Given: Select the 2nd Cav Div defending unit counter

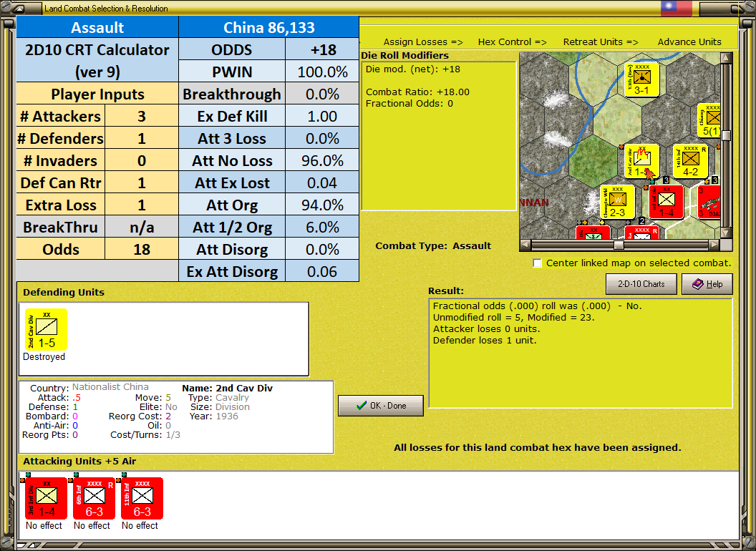Looking at the screenshot, I should pyautogui.click(x=46, y=330).
